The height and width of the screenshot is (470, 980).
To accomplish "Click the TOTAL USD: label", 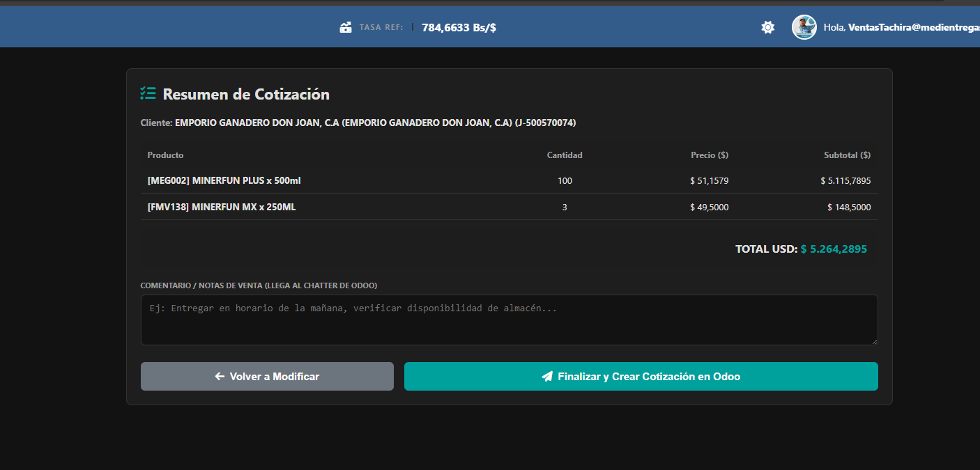I will point(766,249).
